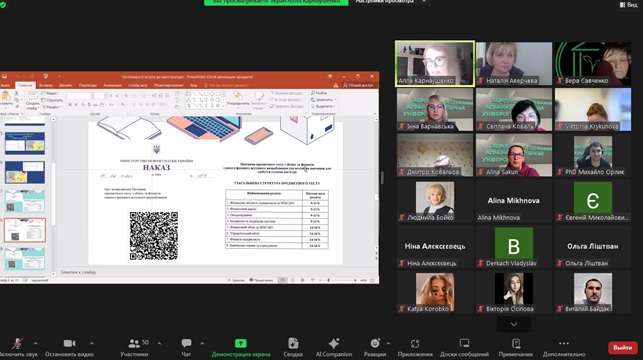Switch layout using the Вид button
The image size is (643, 360).
(628, 5)
